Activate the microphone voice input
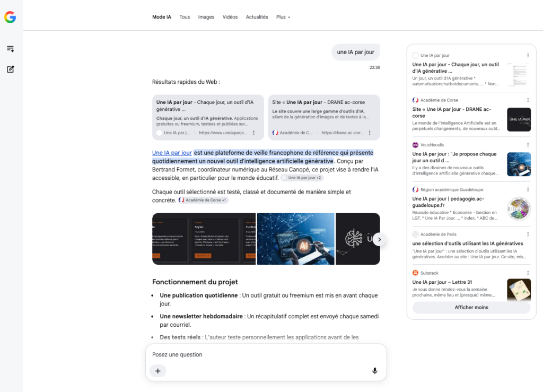The width and height of the screenshot is (543, 392). [375, 371]
